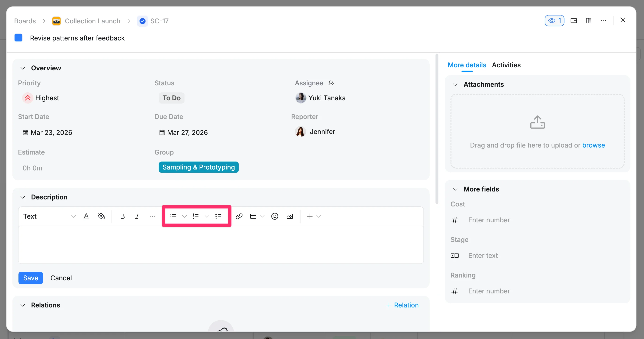Switch to picture-in-picture view icon
644x339 pixels.
(x=574, y=21)
